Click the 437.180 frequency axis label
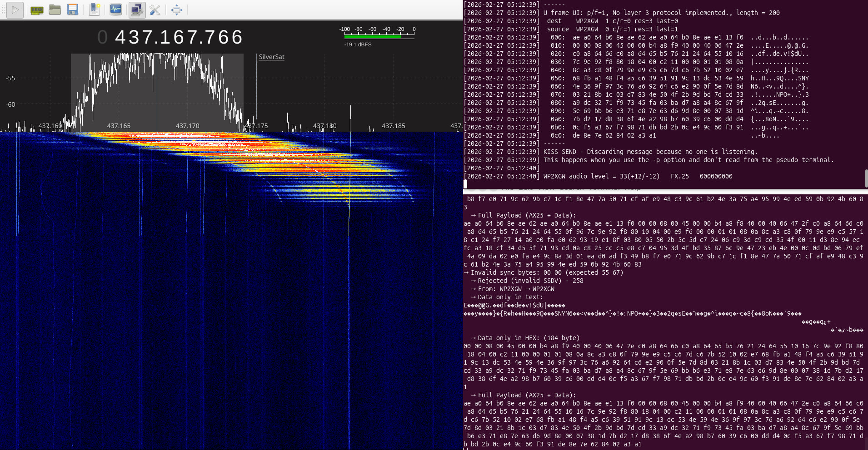The image size is (868, 450). pos(324,126)
